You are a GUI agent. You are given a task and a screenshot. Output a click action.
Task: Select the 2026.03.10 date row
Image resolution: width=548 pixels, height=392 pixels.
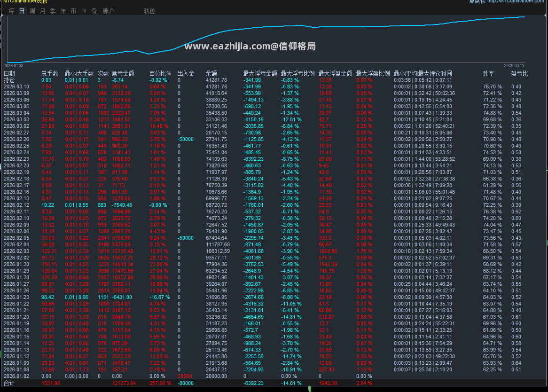click(x=273, y=86)
